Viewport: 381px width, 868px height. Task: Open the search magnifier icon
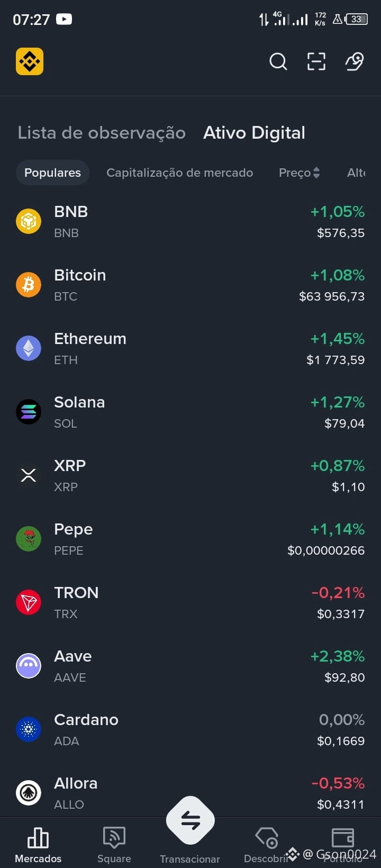coord(278,61)
